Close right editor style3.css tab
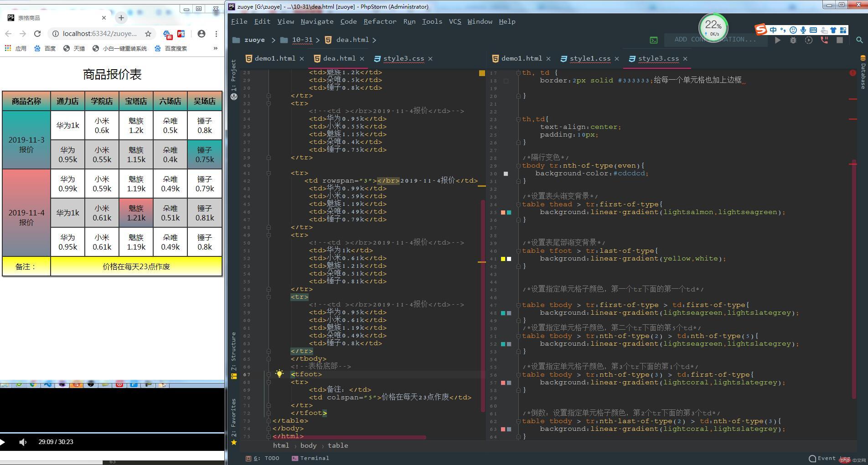Screen dimensions: 868x465 coord(685,59)
